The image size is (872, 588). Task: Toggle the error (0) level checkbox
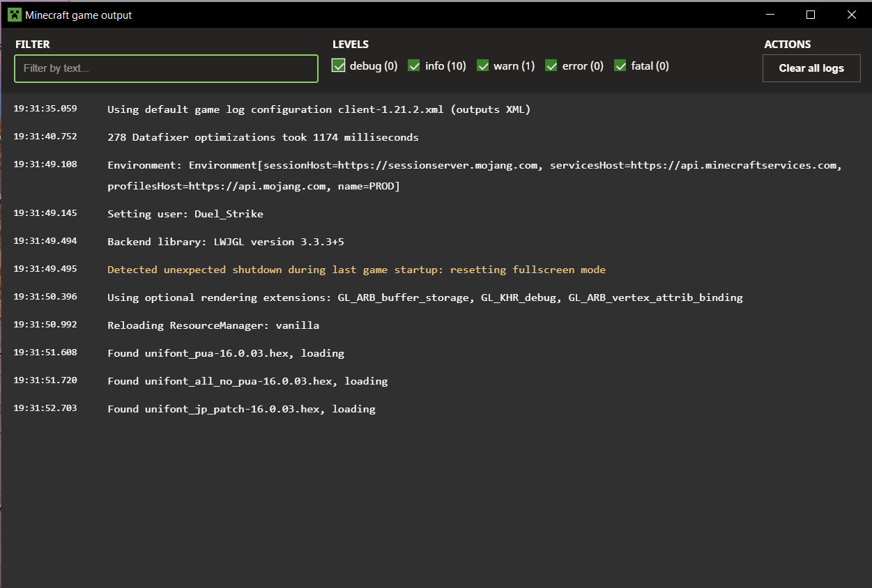551,65
